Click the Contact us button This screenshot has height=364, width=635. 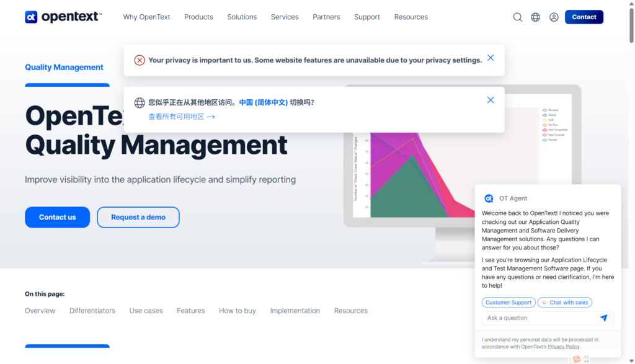coord(58,217)
